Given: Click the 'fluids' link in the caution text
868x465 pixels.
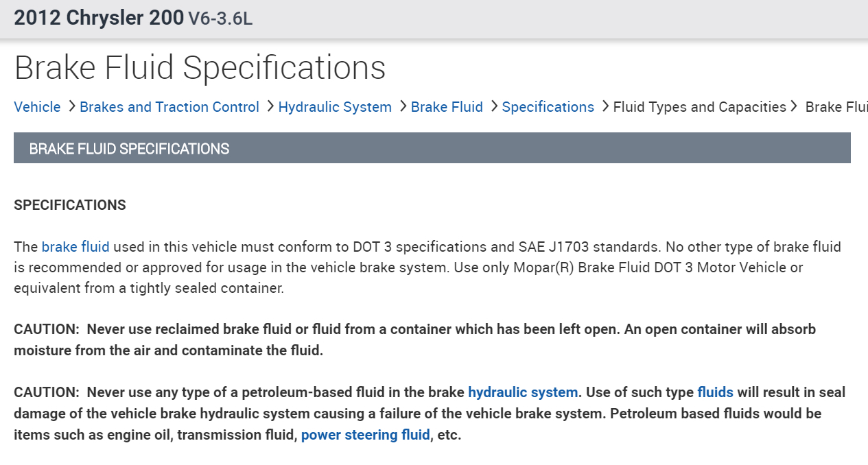Looking at the screenshot, I should [715, 392].
